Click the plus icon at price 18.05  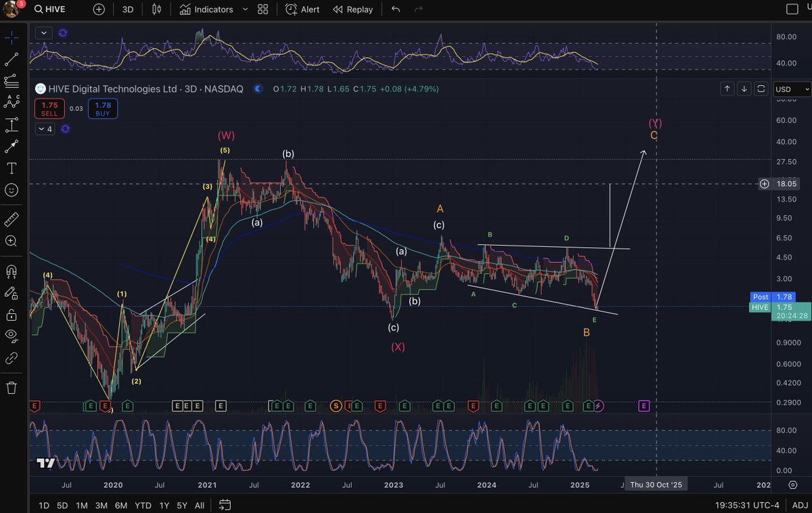click(x=764, y=183)
